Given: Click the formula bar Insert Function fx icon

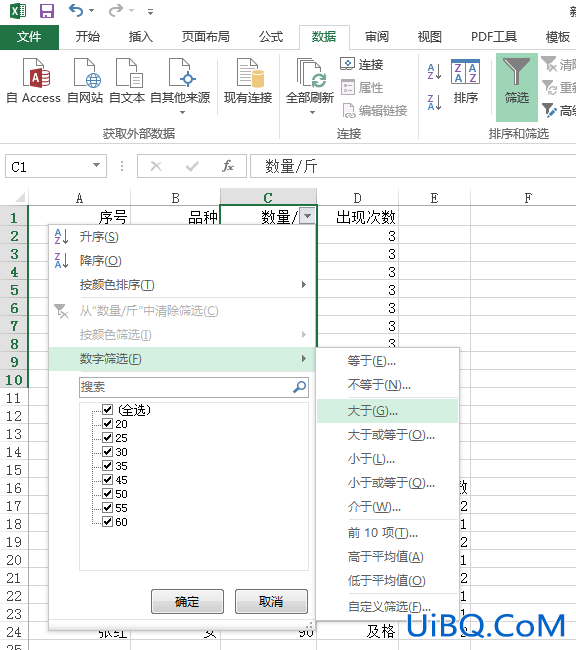Looking at the screenshot, I should (x=227, y=166).
